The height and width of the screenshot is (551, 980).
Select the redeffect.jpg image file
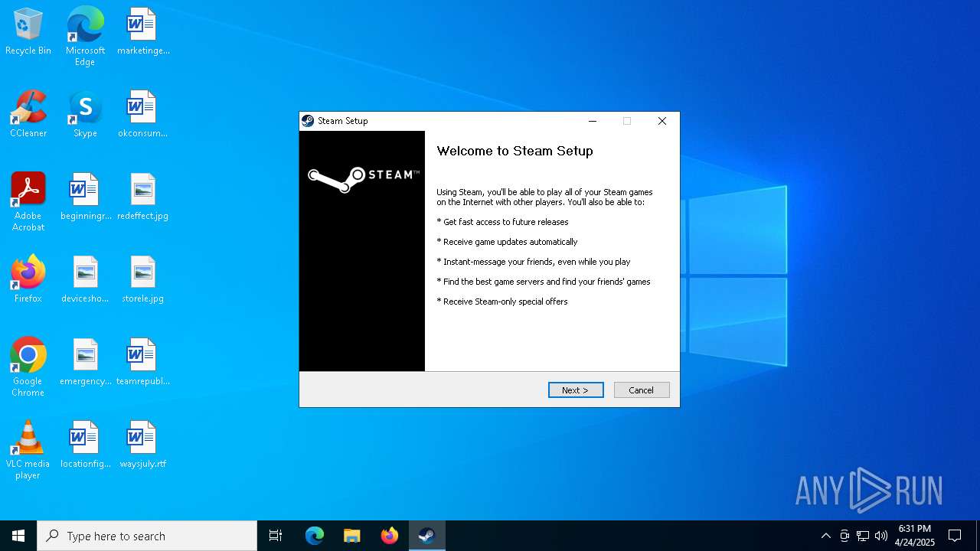point(142,197)
